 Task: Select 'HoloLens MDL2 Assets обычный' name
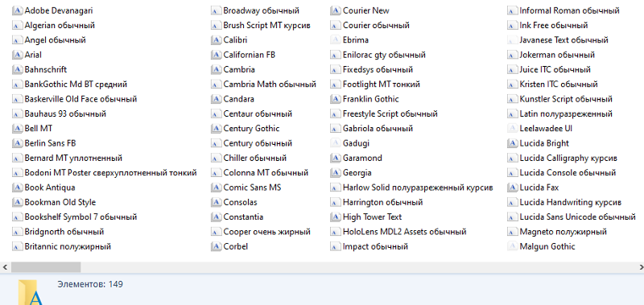click(405, 232)
